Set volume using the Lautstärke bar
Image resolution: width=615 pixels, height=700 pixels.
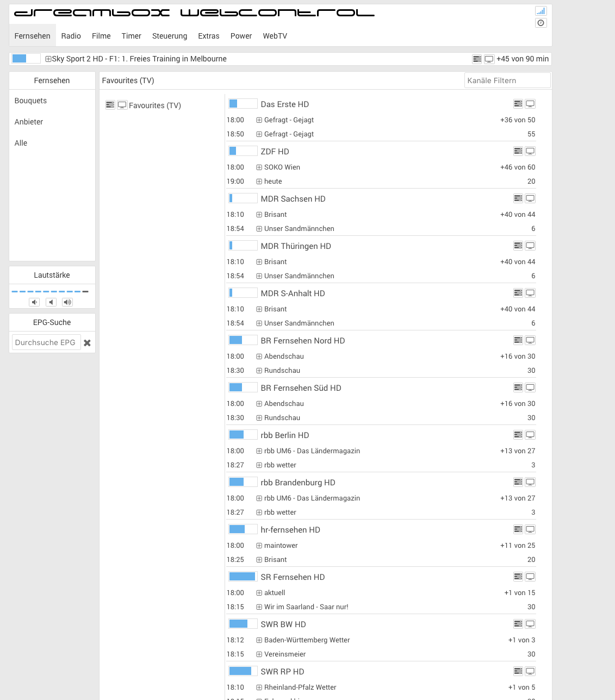tap(50, 292)
